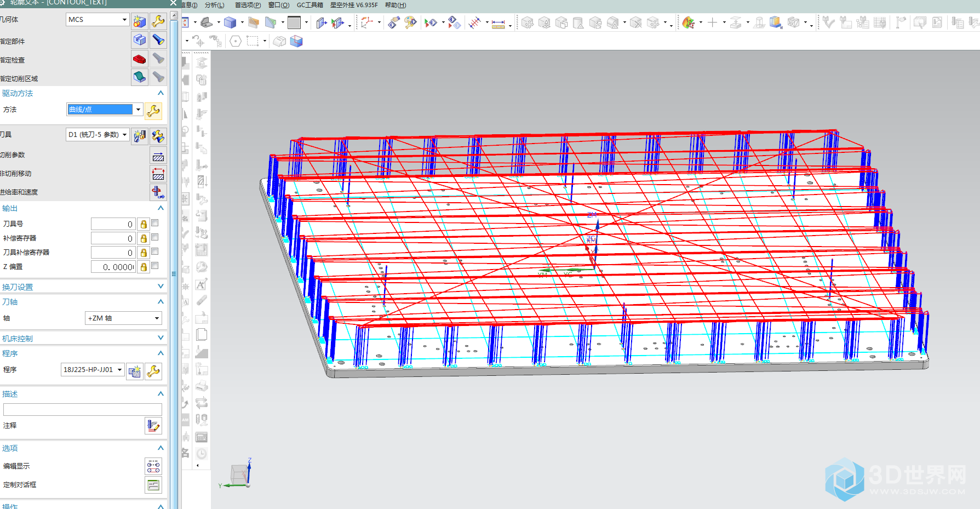This screenshot has width=980, height=509.
Task: Collapse the description (描述) section
Action: click(161, 394)
